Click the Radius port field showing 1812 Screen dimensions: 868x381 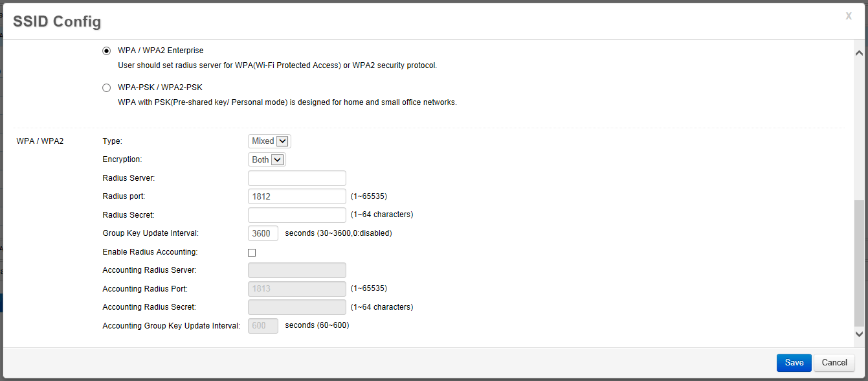(297, 196)
